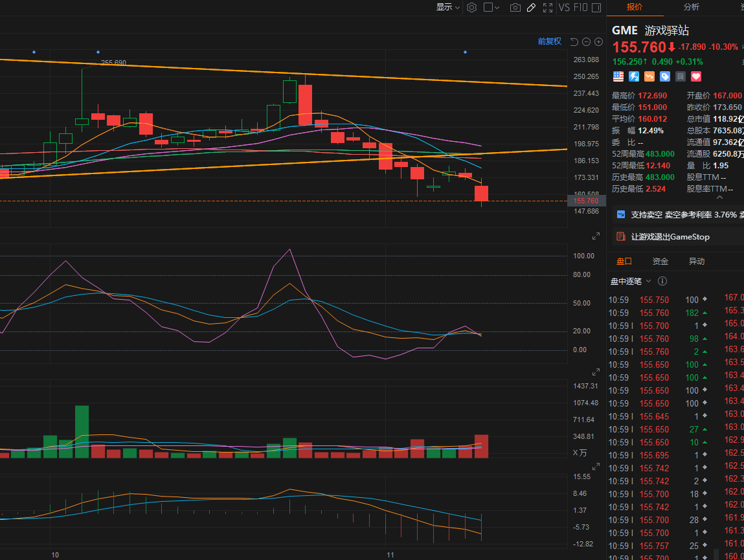Screen dimensions: 744x560
Task: Click the info icon beside 盘中逐笔
Action: (662, 281)
